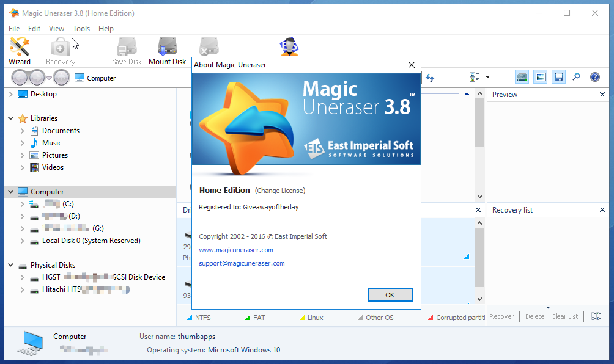Close the drive manager panel
Screen dimensions: 614x364
pos(478,210)
